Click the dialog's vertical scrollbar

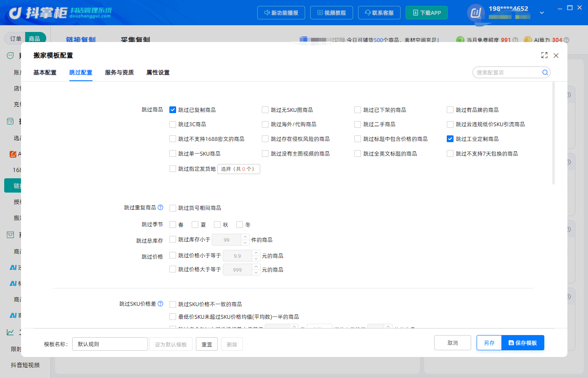554,133
